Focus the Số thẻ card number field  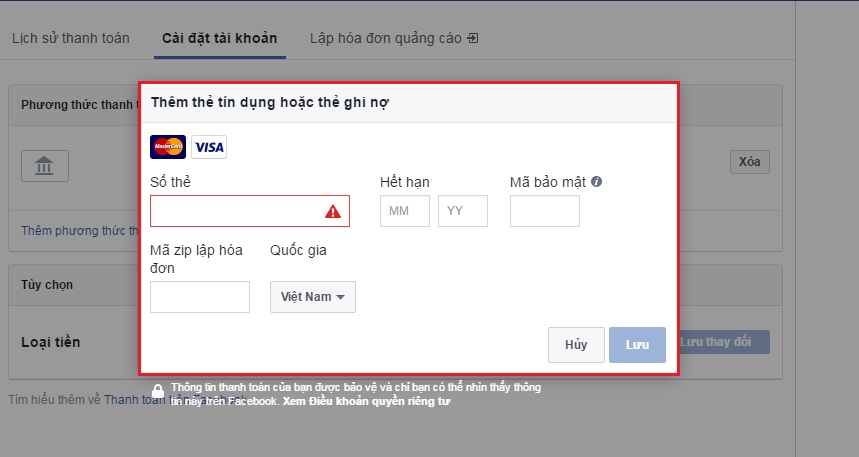point(235,211)
